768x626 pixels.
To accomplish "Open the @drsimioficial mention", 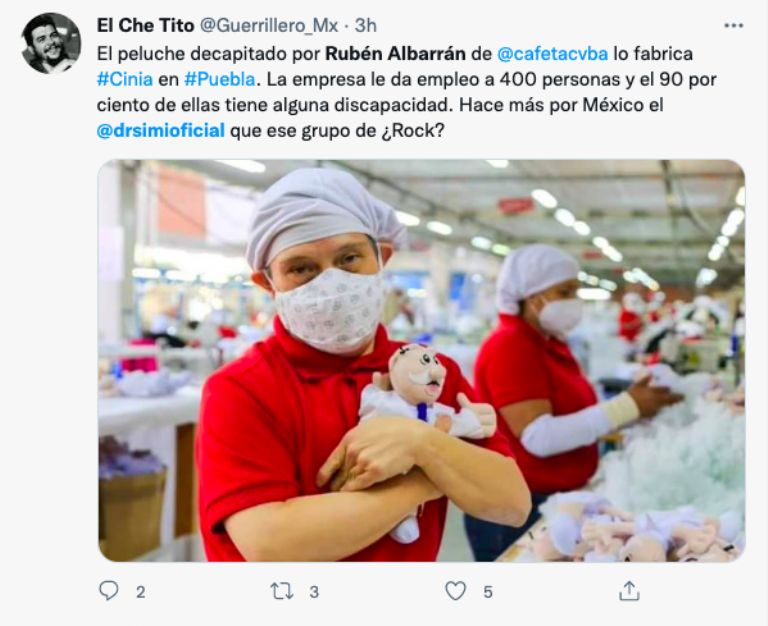I will click(x=161, y=131).
